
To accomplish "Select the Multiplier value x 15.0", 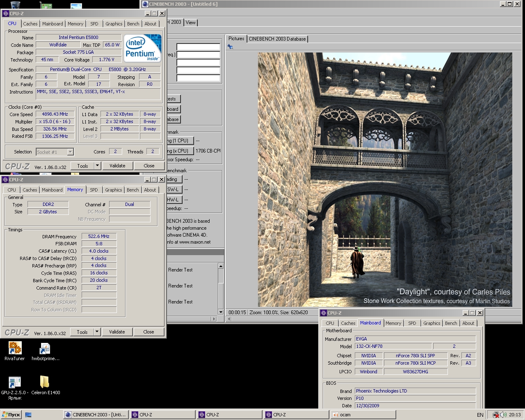I will coord(55,121).
